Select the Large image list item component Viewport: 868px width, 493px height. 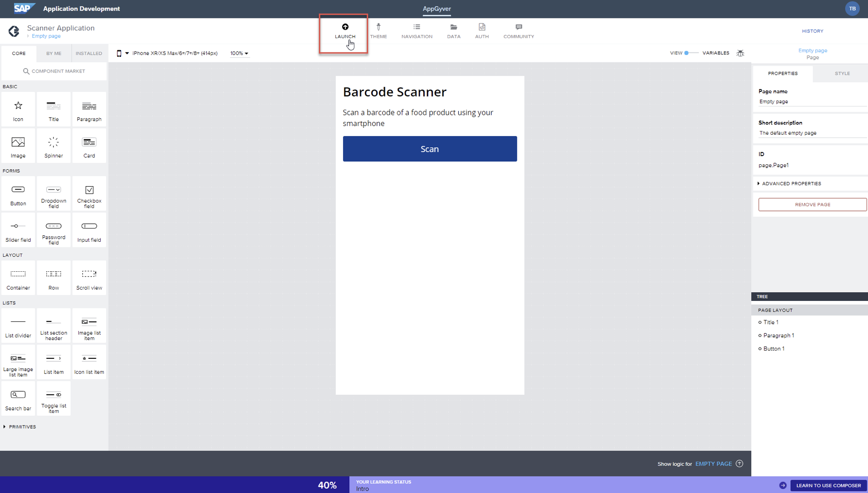tap(18, 362)
